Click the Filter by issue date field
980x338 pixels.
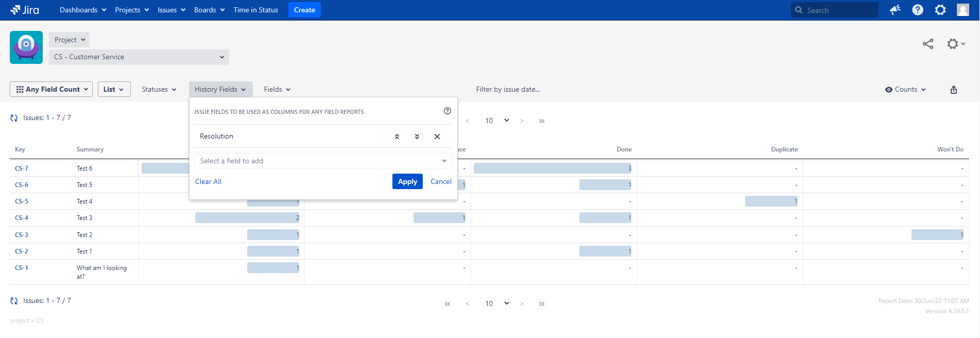coord(508,90)
